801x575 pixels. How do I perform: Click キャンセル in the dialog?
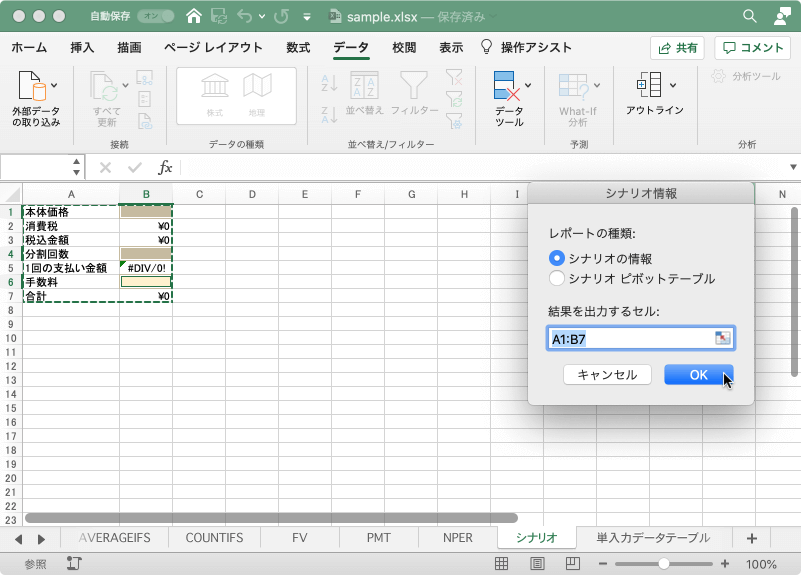(x=607, y=375)
